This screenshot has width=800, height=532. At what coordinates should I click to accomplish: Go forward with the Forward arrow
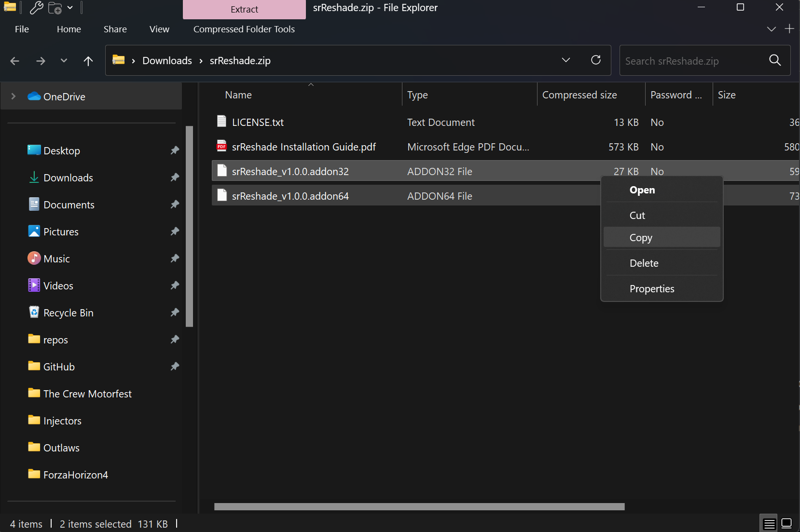coord(41,61)
